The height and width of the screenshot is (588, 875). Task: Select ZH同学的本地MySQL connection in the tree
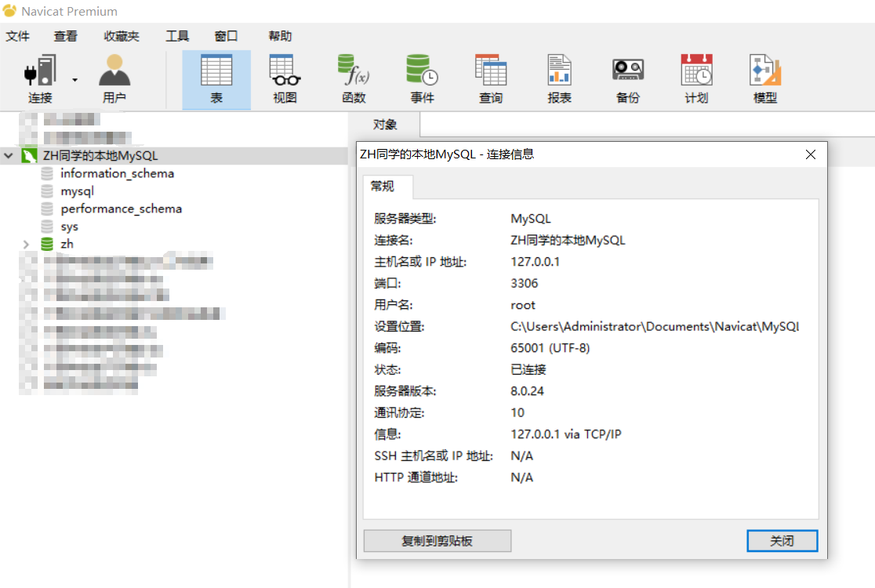click(x=100, y=156)
